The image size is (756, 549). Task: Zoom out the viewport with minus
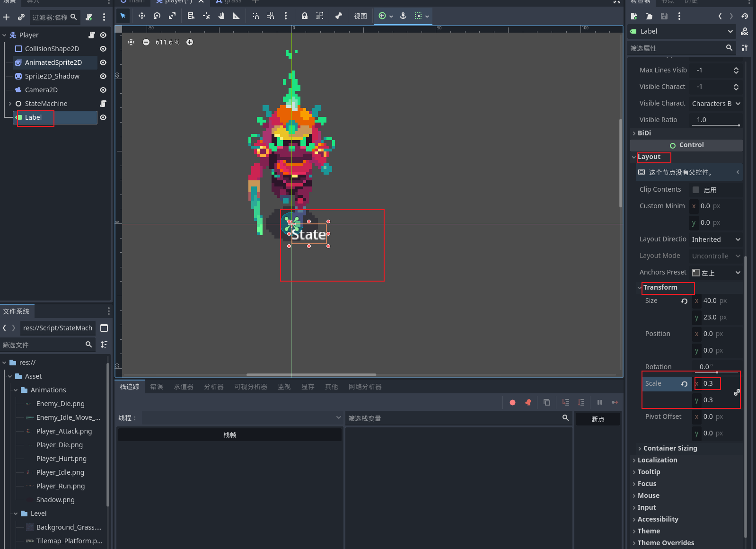[x=146, y=42]
